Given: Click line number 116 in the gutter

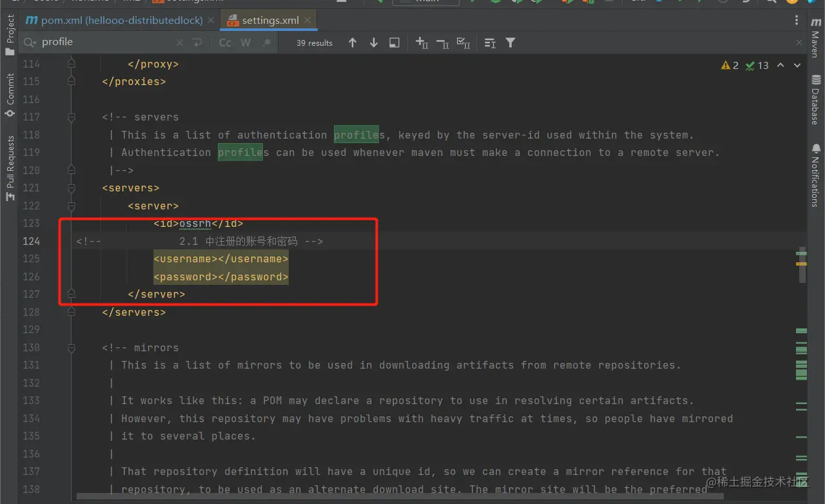Looking at the screenshot, I should pyautogui.click(x=31, y=99).
